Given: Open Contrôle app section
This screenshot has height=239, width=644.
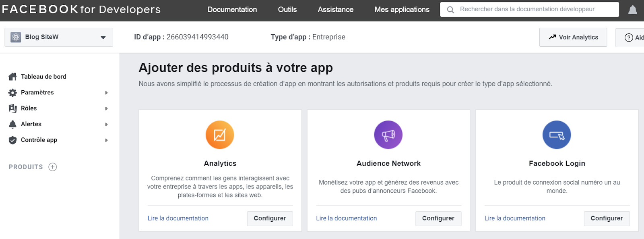Looking at the screenshot, I should click(39, 140).
